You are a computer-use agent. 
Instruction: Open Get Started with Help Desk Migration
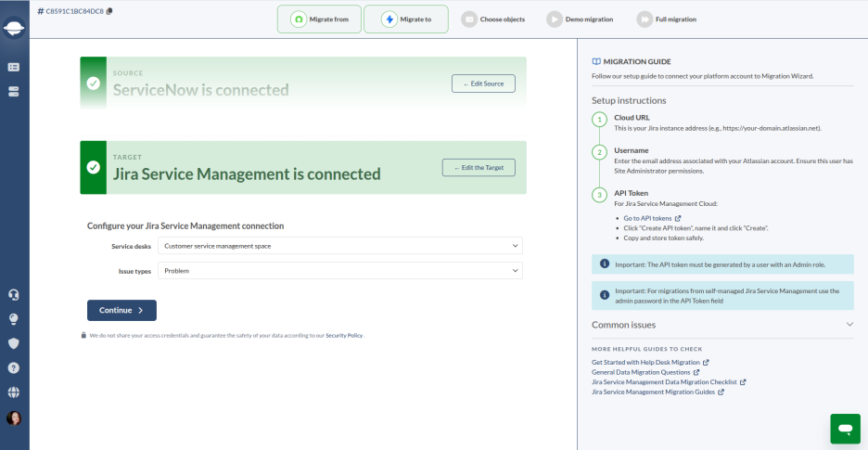(650, 363)
